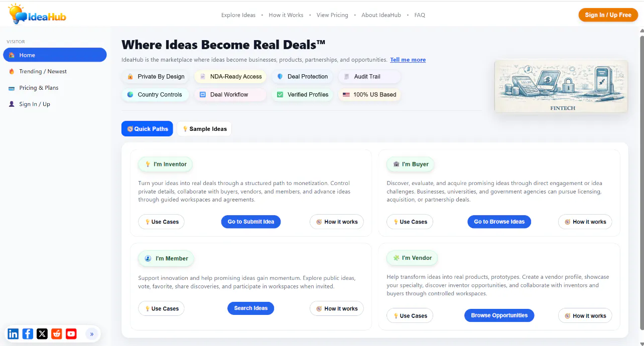Click the Private By Design badge
This screenshot has width=644, height=346.
click(x=156, y=77)
